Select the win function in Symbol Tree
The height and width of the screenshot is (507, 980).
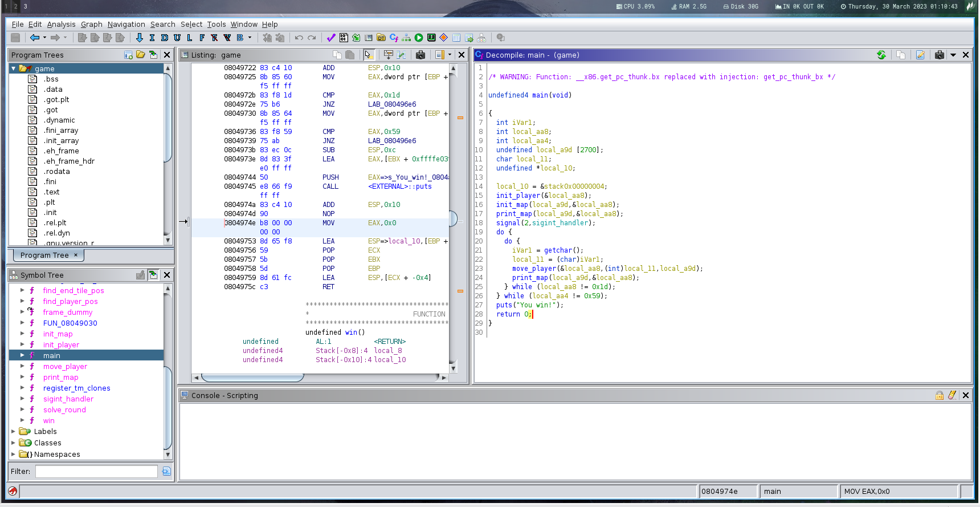tap(49, 420)
